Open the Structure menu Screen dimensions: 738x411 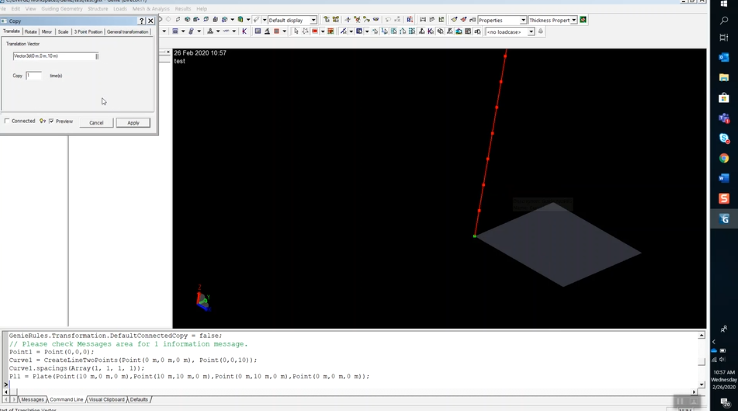pos(97,9)
